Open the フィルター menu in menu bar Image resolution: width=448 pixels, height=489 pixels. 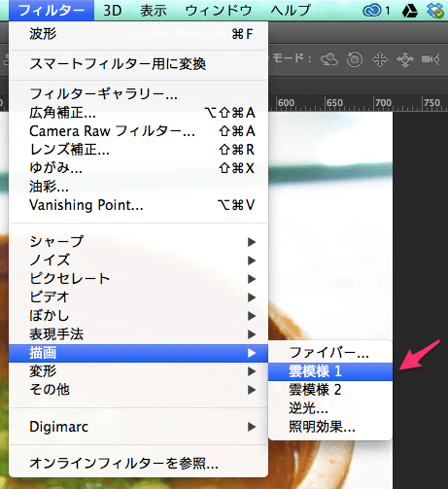pyautogui.click(x=52, y=11)
